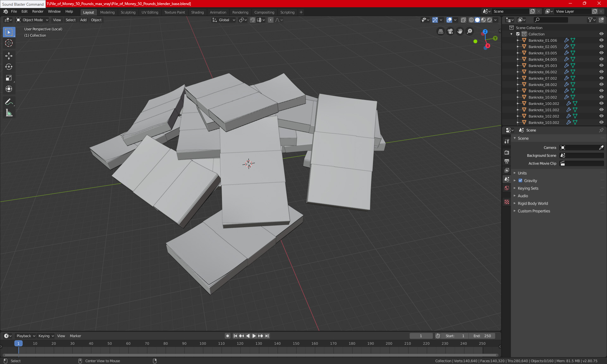Toggle proportional editing button
607x364 pixels.
pyautogui.click(x=271, y=20)
